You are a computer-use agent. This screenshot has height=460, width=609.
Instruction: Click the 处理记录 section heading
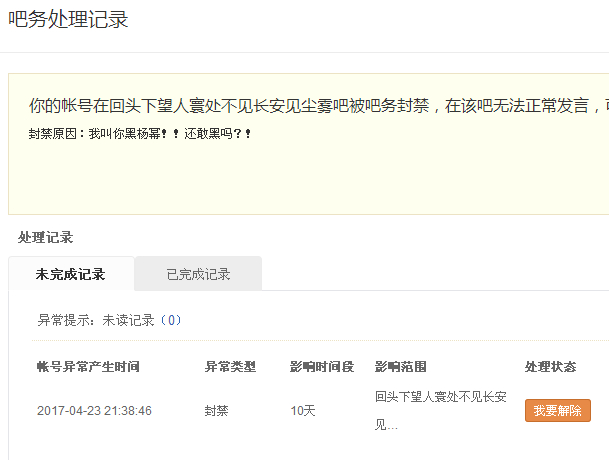tap(45, 238)
